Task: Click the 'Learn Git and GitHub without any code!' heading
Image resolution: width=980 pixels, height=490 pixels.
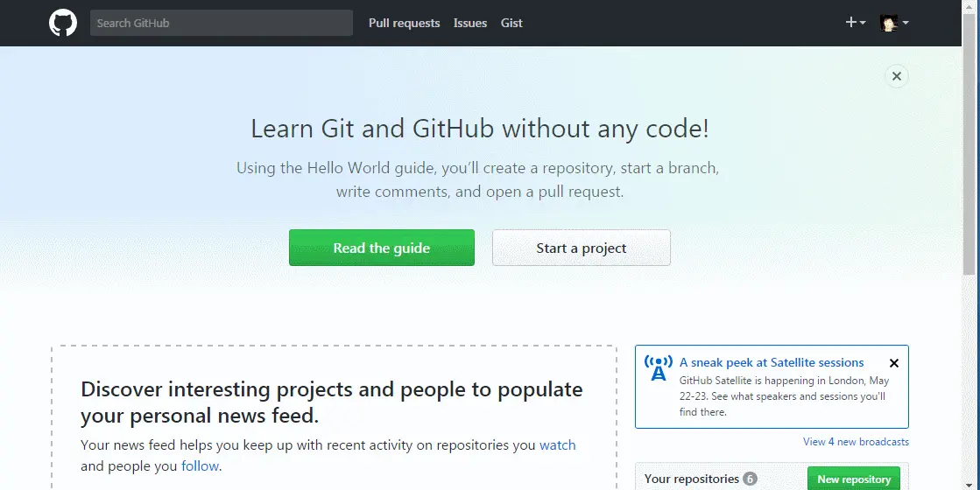Action: [x=480, y=129]
